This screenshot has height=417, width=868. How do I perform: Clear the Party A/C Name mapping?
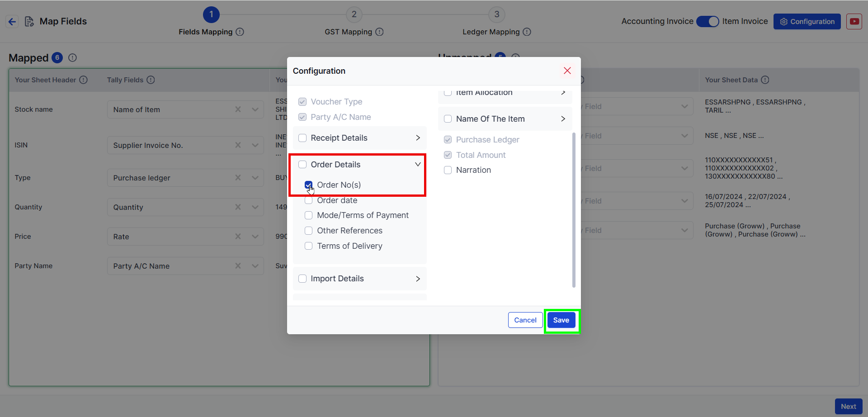coord(238,266)
